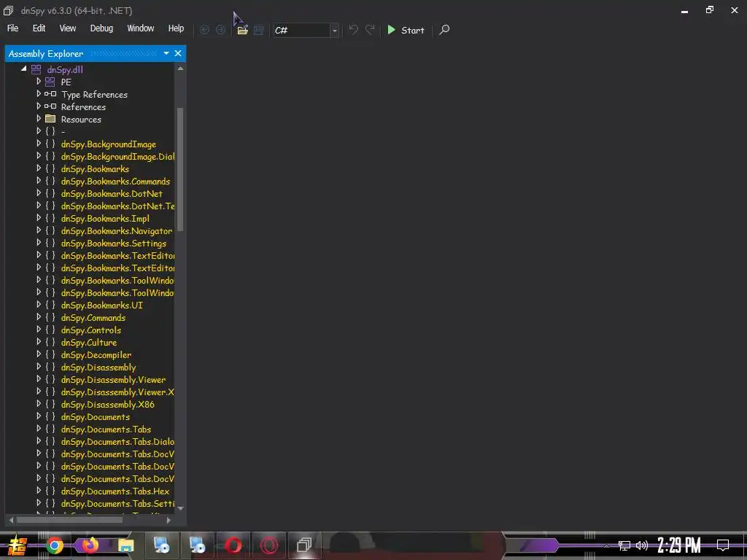Select dnSpy.Bookmarks.UI tree item
This screenshot has width=747, height=560.
pos(101,305)
